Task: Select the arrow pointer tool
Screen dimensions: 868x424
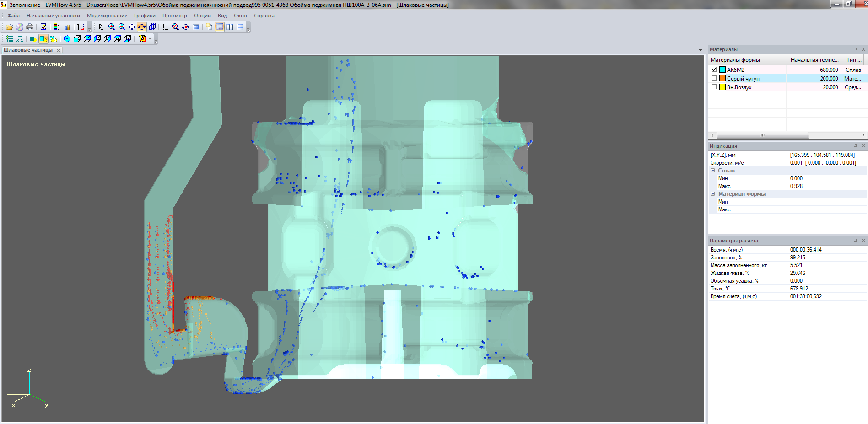Action: [x=101, y=27]
